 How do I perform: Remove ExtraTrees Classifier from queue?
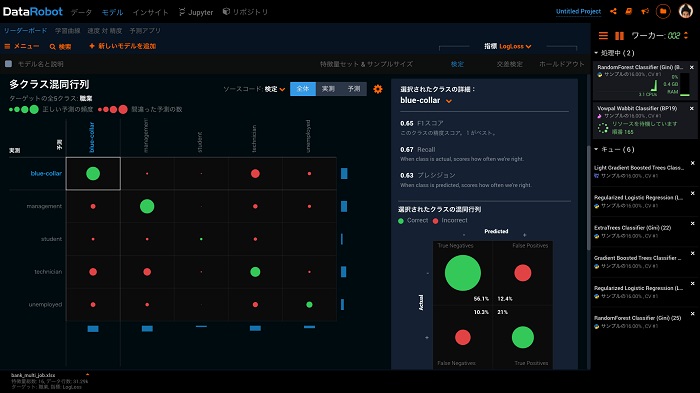[x=692, y=224]
